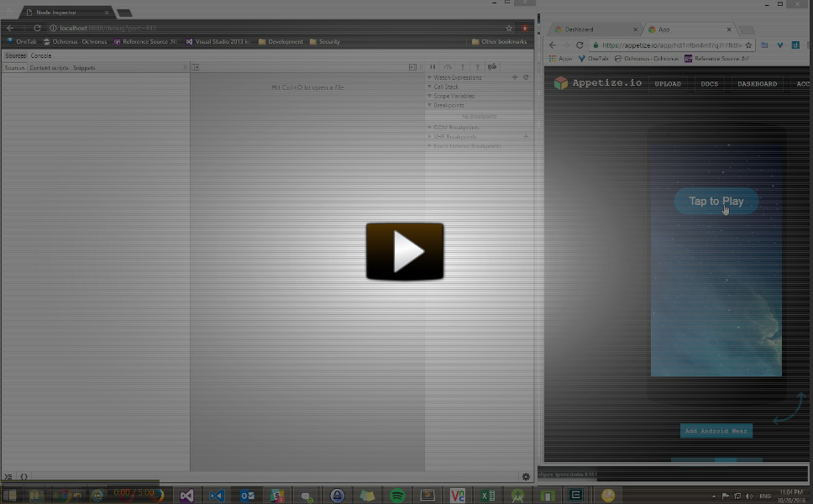Pause script execution in Node Inspector

point(433,67)
